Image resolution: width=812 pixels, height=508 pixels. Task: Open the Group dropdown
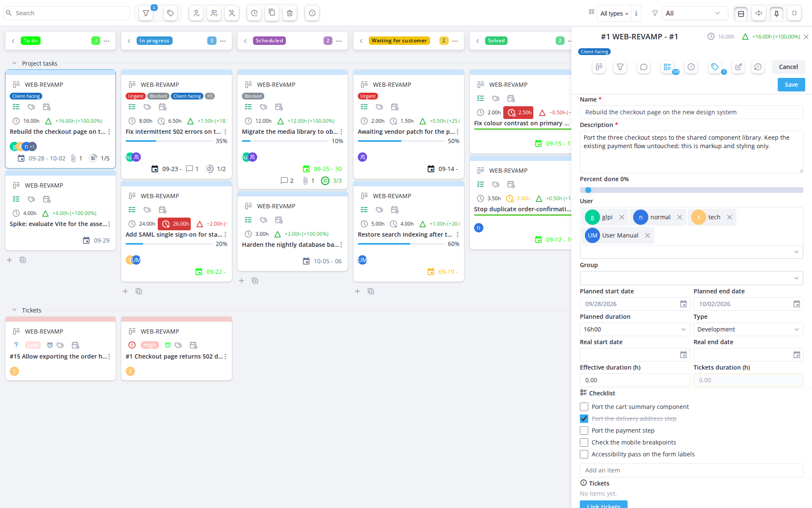point(691,278)
